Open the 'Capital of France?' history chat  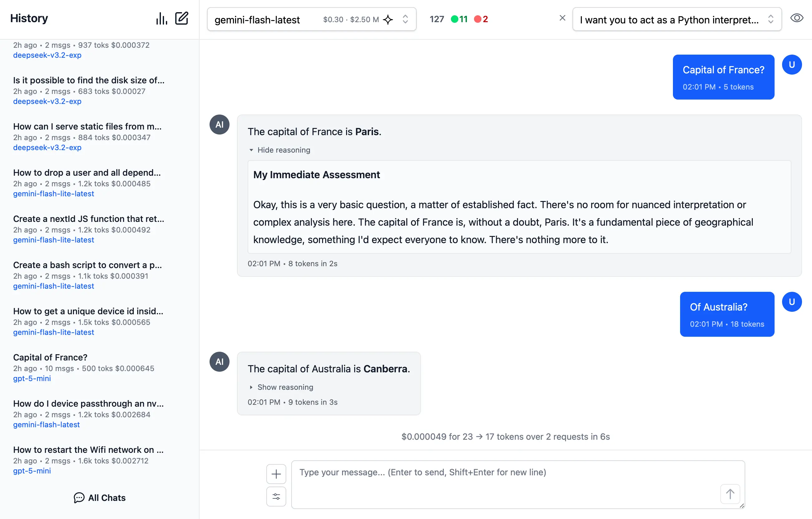[x=50, y=357]
